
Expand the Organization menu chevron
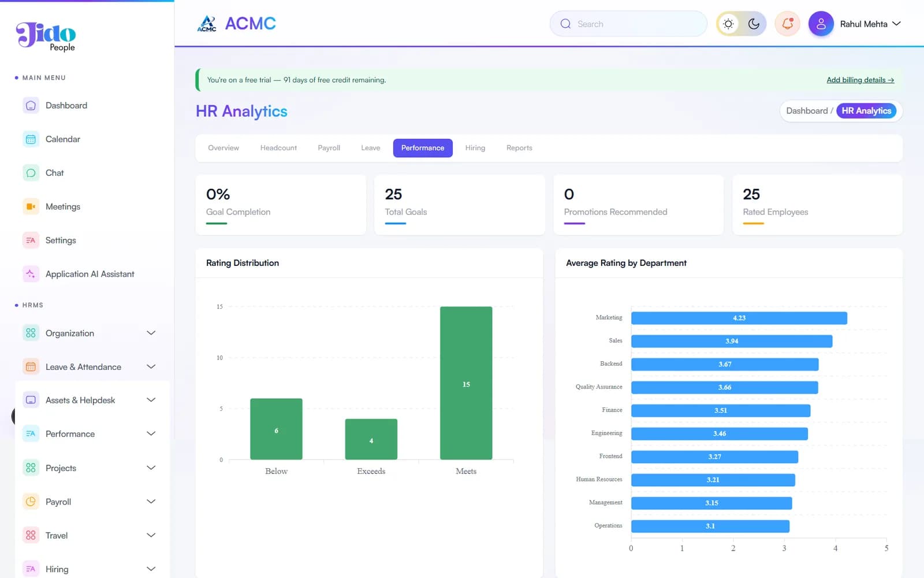pos(151,333)
